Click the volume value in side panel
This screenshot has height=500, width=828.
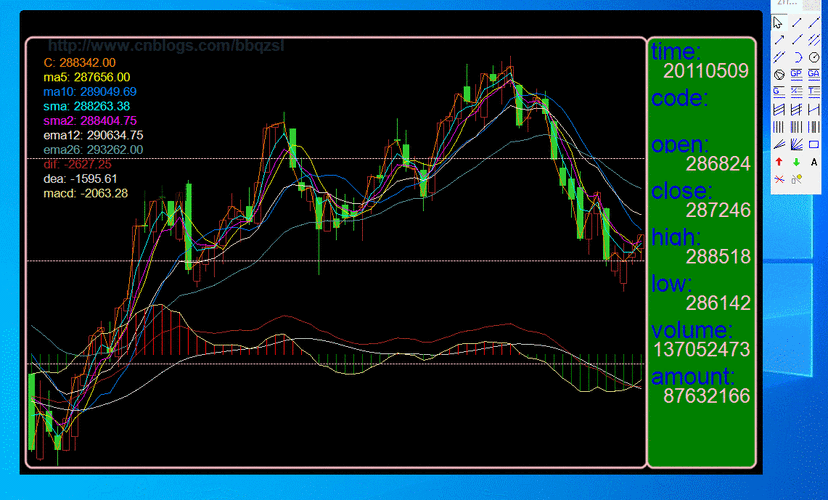click(x=701, y=349)
